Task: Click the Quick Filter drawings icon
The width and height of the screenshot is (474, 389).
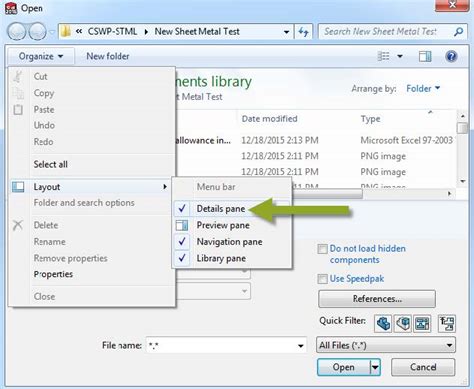Action: pyautogui.click(x=422, y=323)
